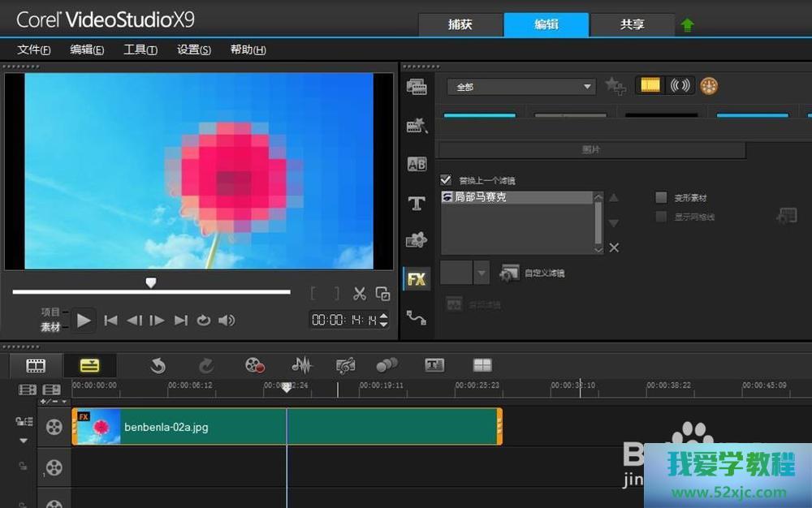Switch to the 共享 tab
This screenshot has height=508, width=812.
[x=632, y=24]
